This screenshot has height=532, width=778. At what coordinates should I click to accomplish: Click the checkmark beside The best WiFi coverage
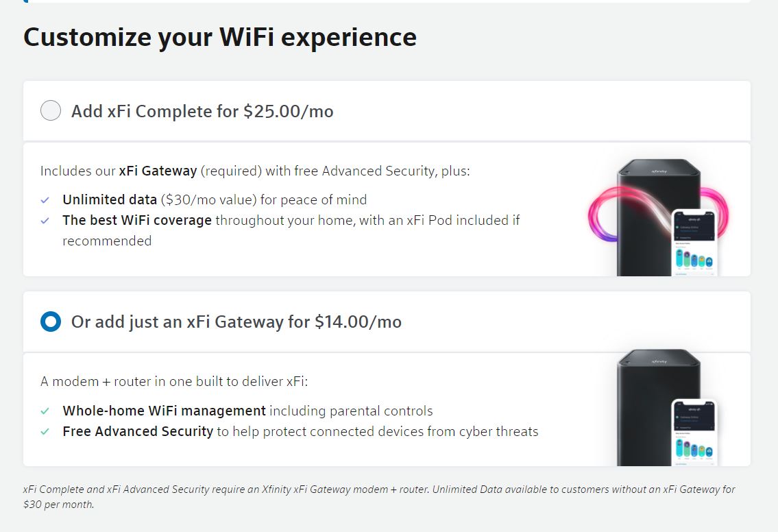(45, 220)
